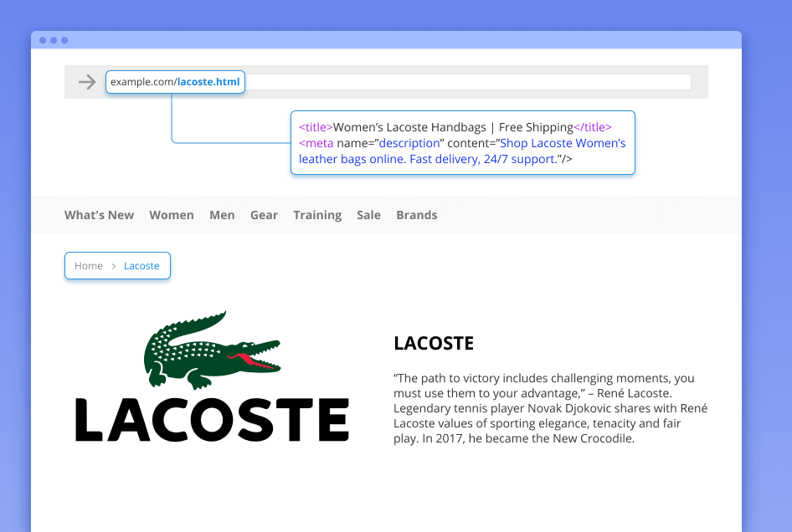Screen dimensions: 792x532
Task: Click the breadcrumb chevron separator
Action: (x=114, y=266)
